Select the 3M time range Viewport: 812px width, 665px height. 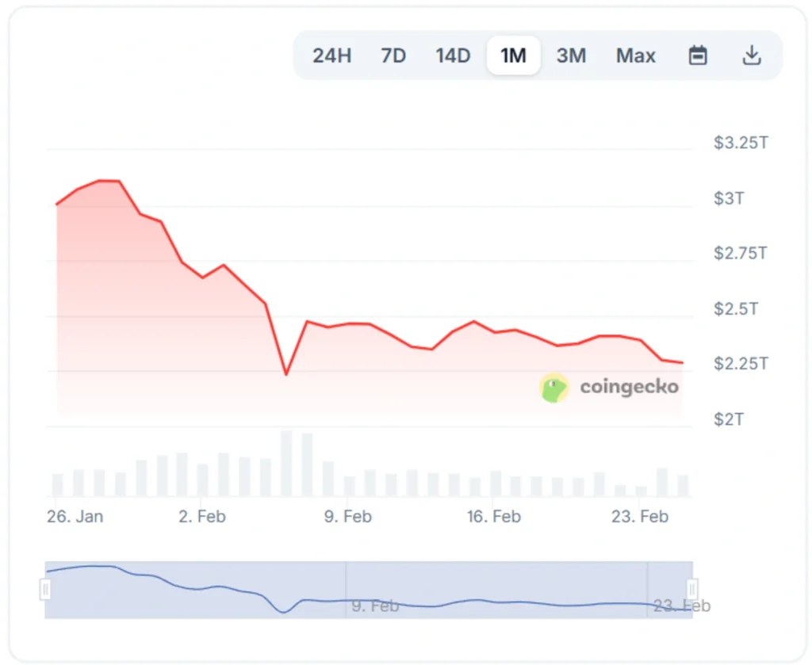[571, 55]
